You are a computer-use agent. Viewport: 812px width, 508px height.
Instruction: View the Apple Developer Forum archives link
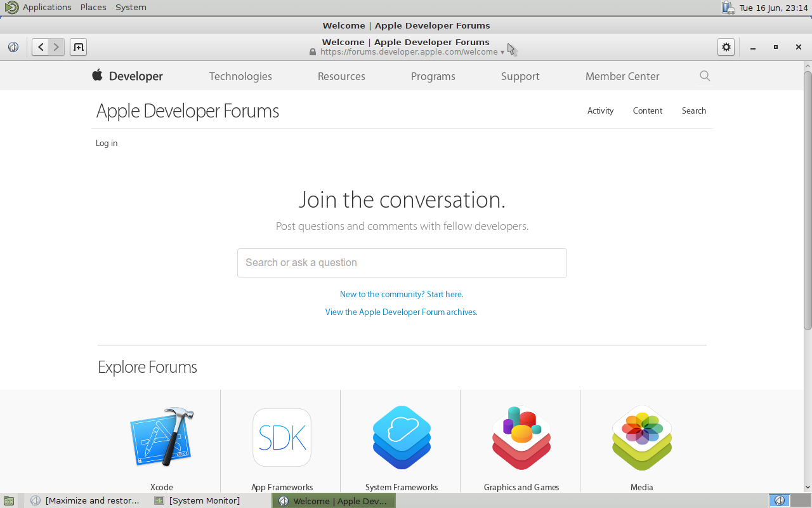pyautogui.click(x=402, y=312)
